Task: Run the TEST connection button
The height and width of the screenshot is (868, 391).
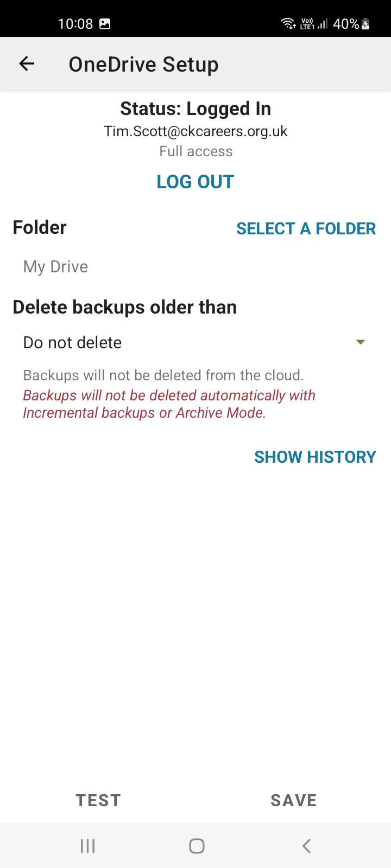Action: [x=98, y=800]
